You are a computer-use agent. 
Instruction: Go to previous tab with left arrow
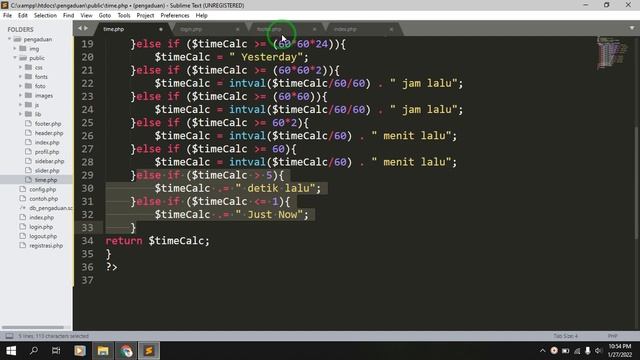pos(80,29)
